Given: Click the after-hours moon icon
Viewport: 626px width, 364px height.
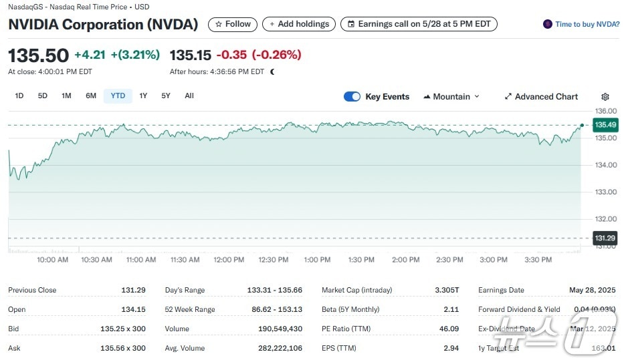Looking at the screenshot, I should (x=272, y=72).
